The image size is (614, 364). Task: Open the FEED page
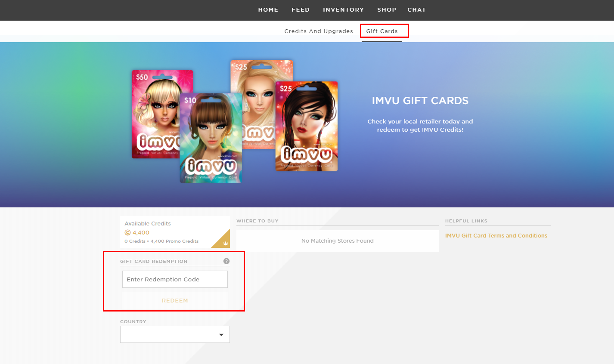pyautogui.click(x=301, y=9)
